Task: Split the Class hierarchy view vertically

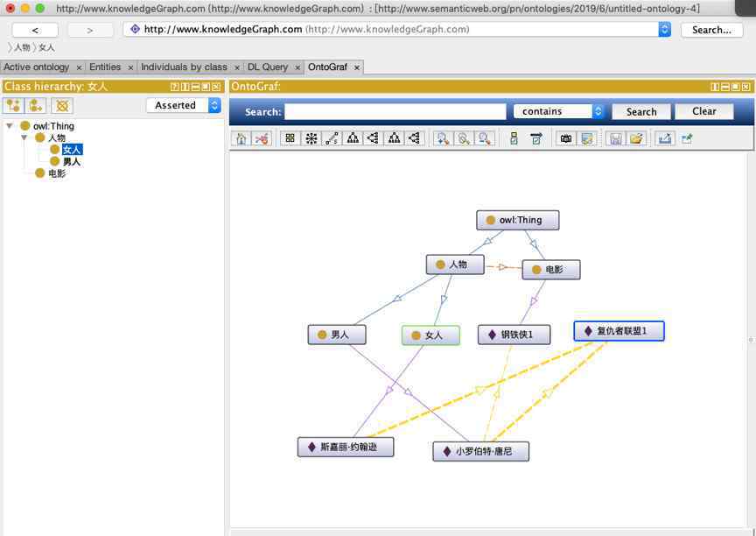Action: click(x=185, y=87)
